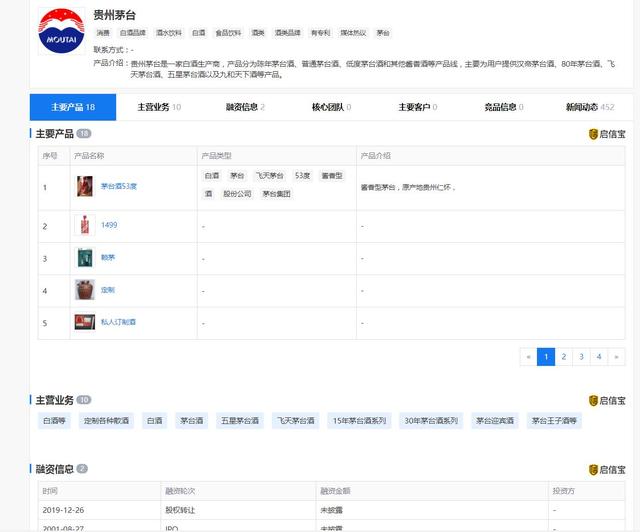The image size is (640, 532).
Task: Select the 主要客户 tab
Action: point(418,107)
